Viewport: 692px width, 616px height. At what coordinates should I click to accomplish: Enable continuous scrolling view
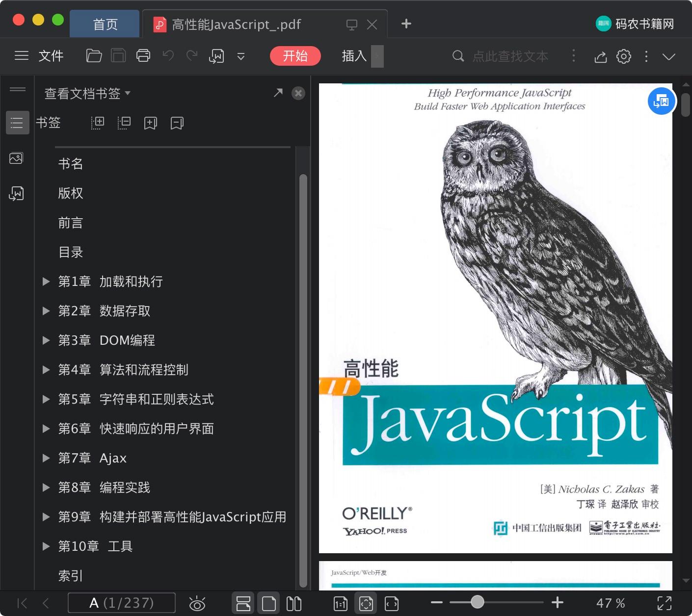pyautogui.click(x=243, y=603)
